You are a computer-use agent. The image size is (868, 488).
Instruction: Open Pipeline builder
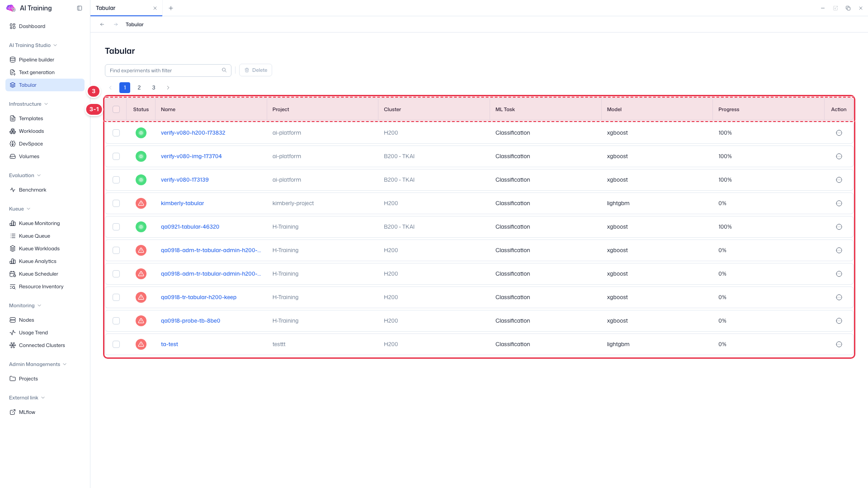click(x=36, y=60)
